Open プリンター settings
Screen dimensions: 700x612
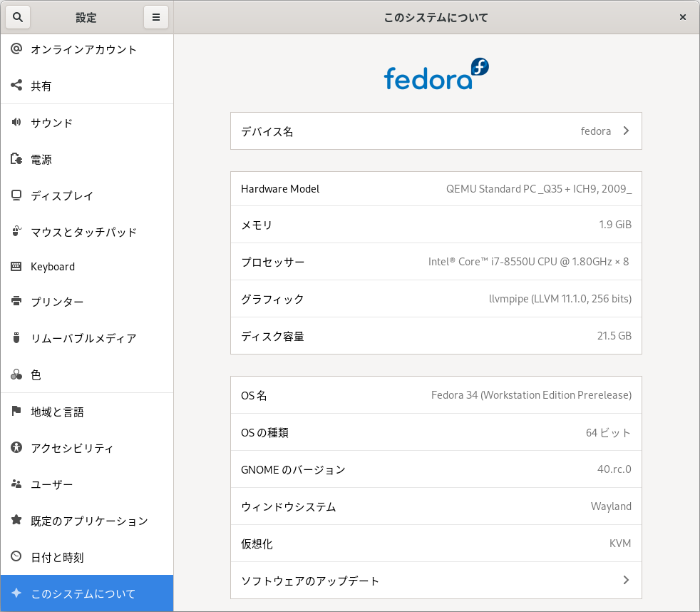click(87, 302)
